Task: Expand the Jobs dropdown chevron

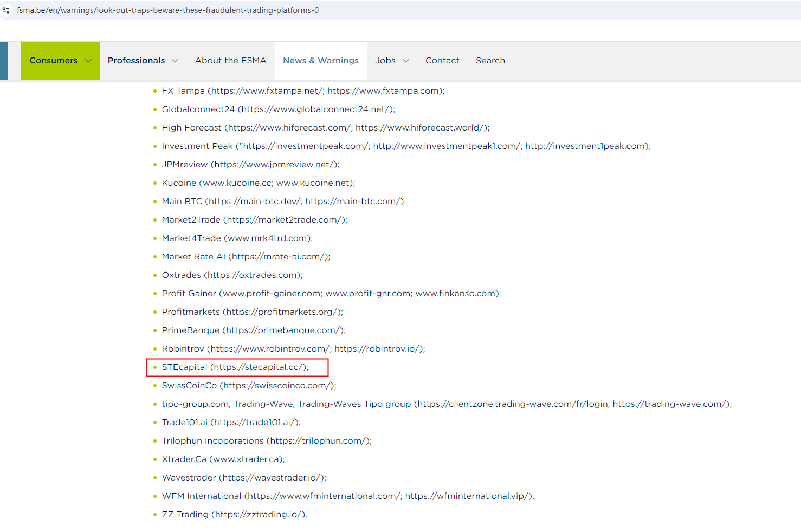Action: (x=405, y=61)
